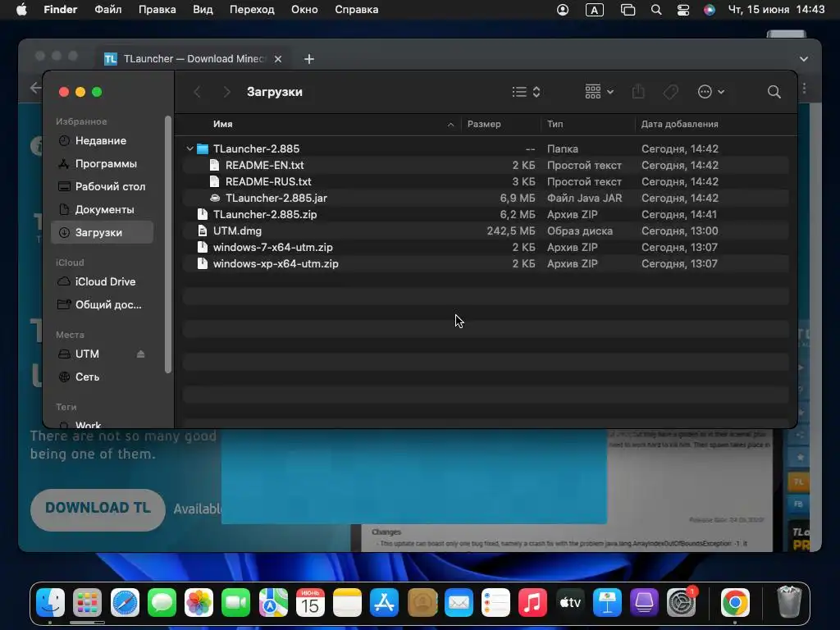Screen dimensions: 840x630
Task: Collapse the TLauncher-2.885 folder disclosure triangle
Action: 189,148
